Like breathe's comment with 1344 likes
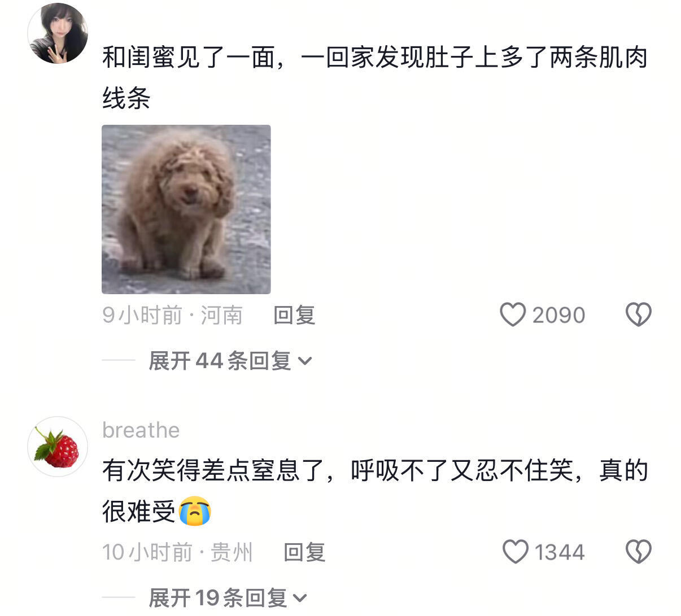The image size is (681, 616). click(x=516, y=552)
